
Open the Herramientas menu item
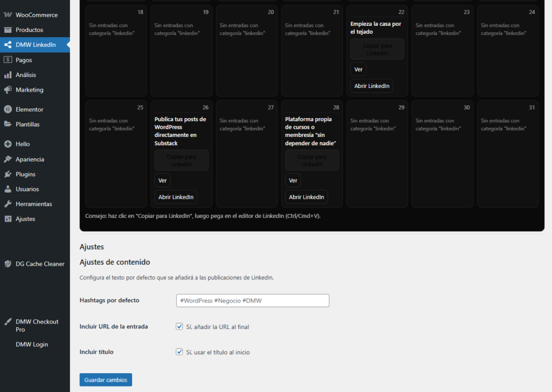pyautogui.click(x=33, y=204)
